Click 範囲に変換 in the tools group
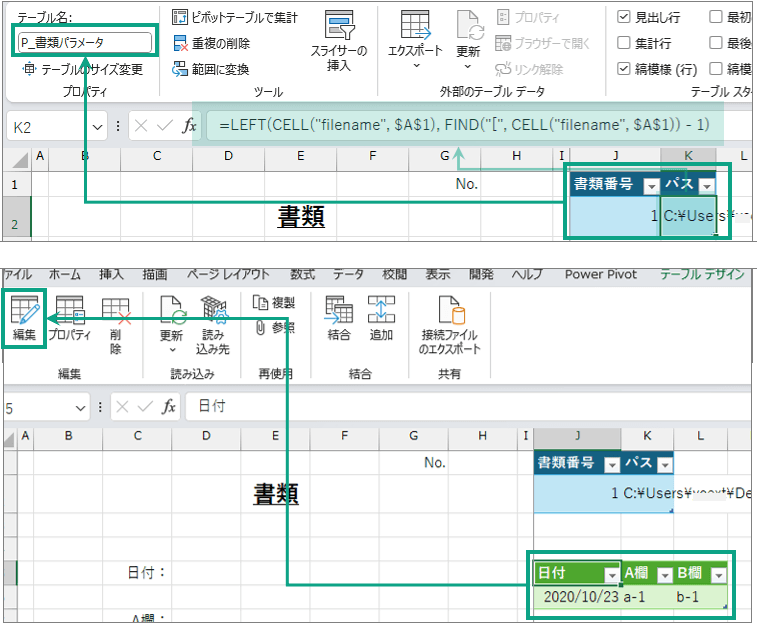Screen dimensions: 757x625 [x=211, y=69]
